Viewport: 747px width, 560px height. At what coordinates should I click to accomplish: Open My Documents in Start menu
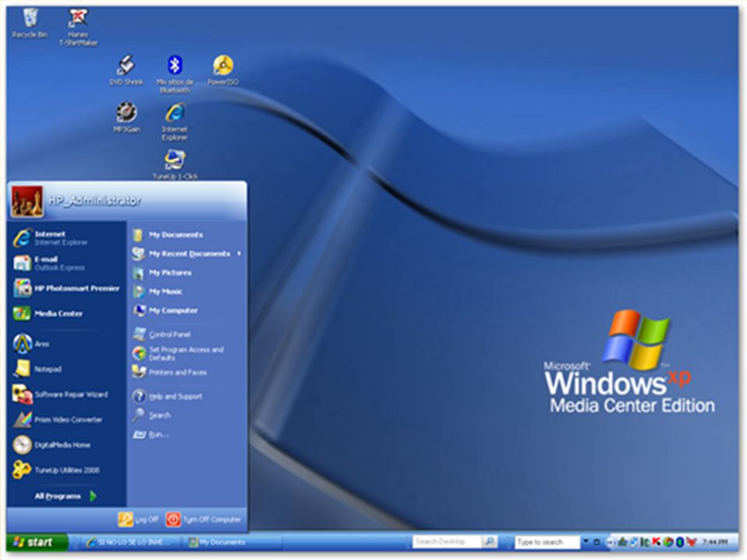(187, 235)
